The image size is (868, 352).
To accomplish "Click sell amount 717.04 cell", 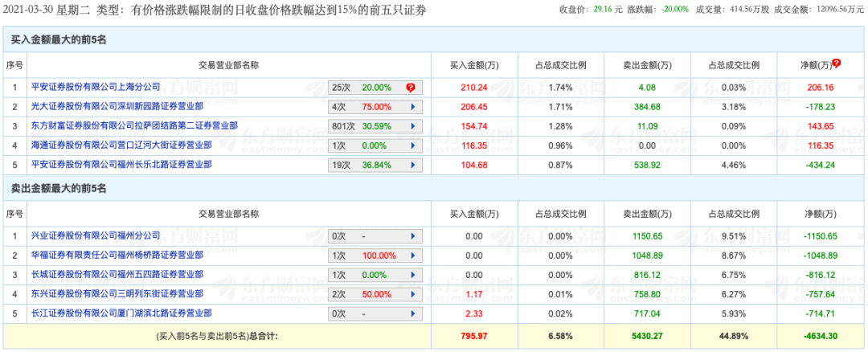I will (x=646, y=313).
